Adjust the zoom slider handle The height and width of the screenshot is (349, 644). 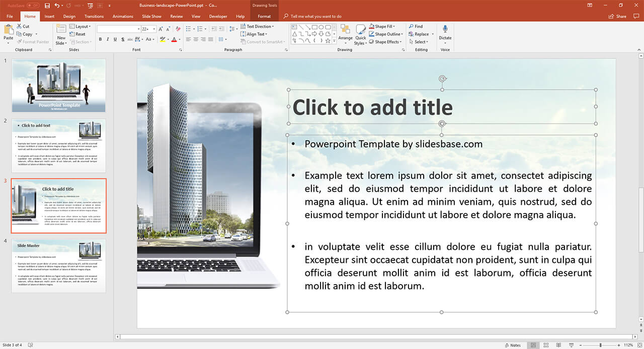(x=602, y=345)
